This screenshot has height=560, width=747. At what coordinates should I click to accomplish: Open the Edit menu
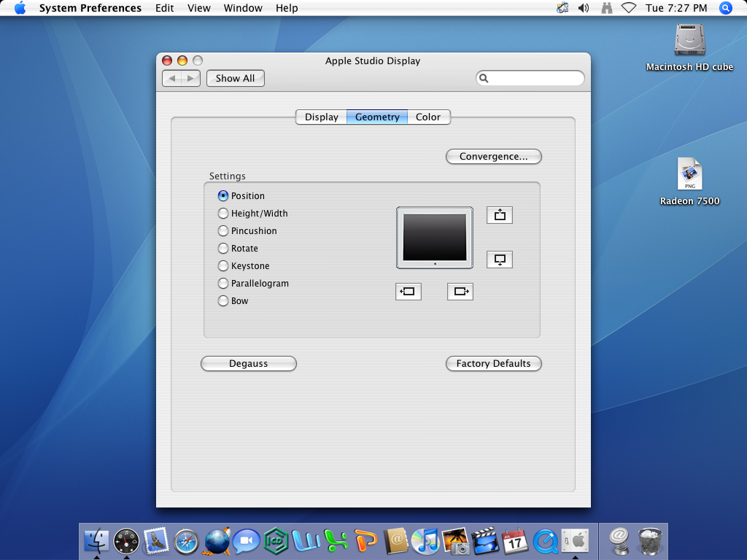[164, 8]
